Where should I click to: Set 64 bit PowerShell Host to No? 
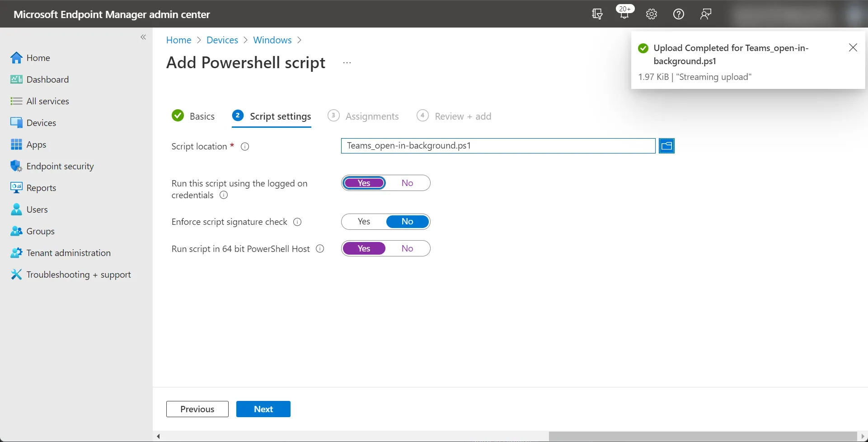407,249
